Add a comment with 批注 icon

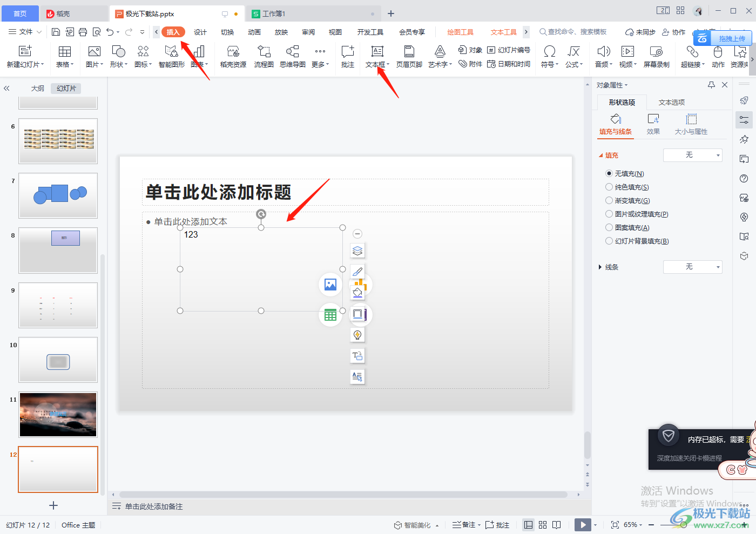[x=348, y=51]
